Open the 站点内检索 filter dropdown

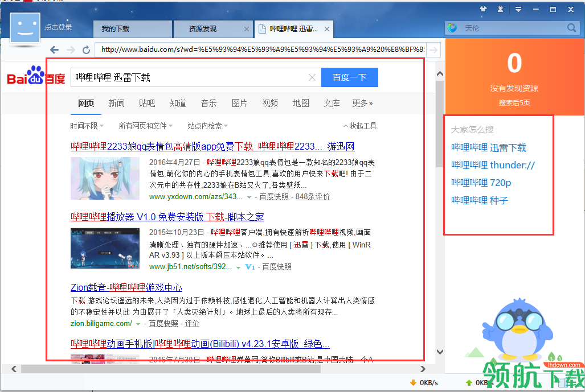pos(207,126)
